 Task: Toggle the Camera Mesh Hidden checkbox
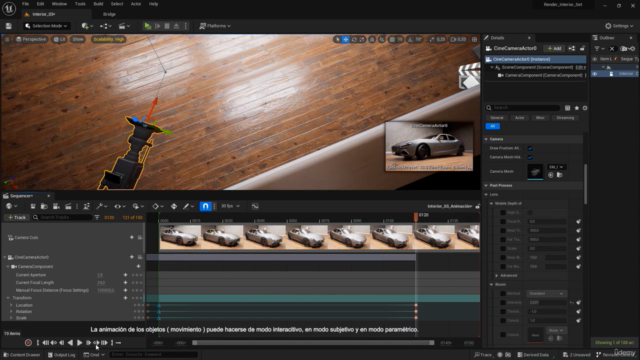(530, 157)
